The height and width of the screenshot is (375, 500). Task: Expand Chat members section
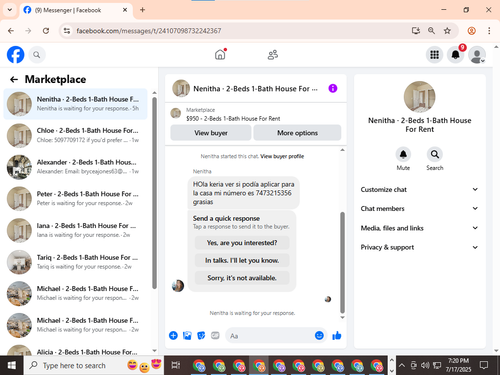419,208
